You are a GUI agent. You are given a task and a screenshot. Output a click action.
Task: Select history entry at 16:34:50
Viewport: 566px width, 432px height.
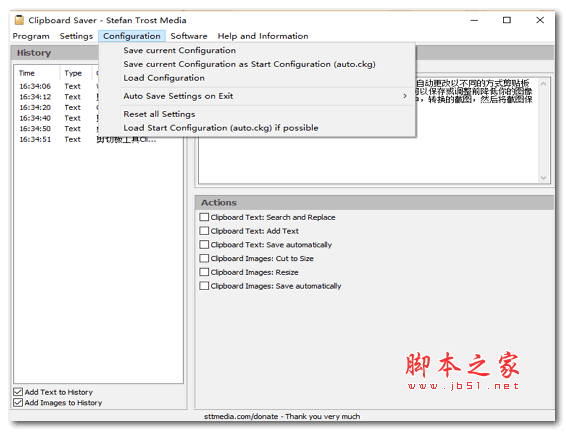coord(99,129)
